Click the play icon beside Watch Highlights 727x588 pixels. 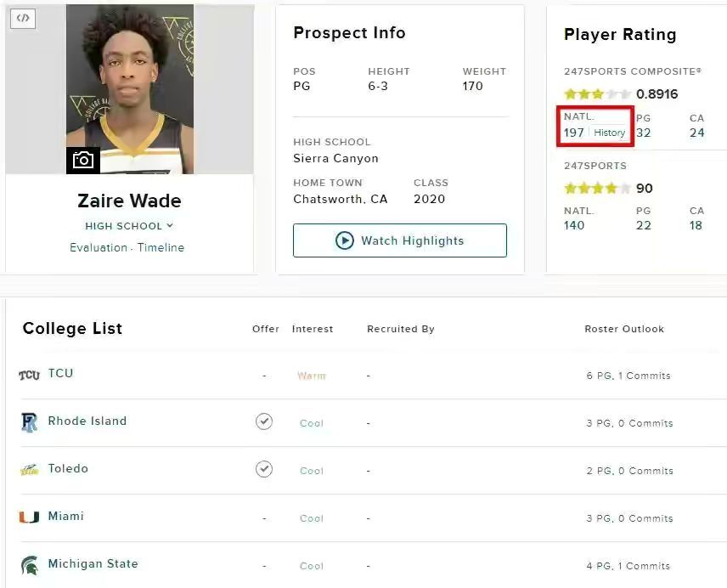[344, 240]
